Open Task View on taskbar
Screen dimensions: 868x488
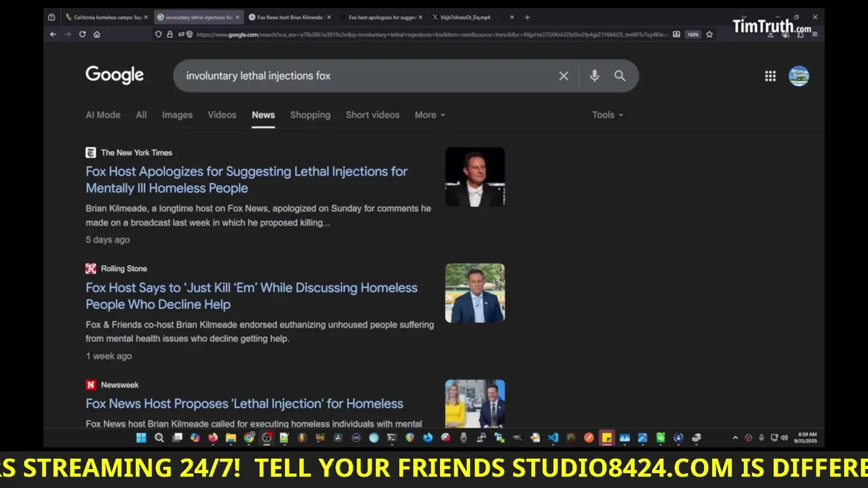[177, 438]
